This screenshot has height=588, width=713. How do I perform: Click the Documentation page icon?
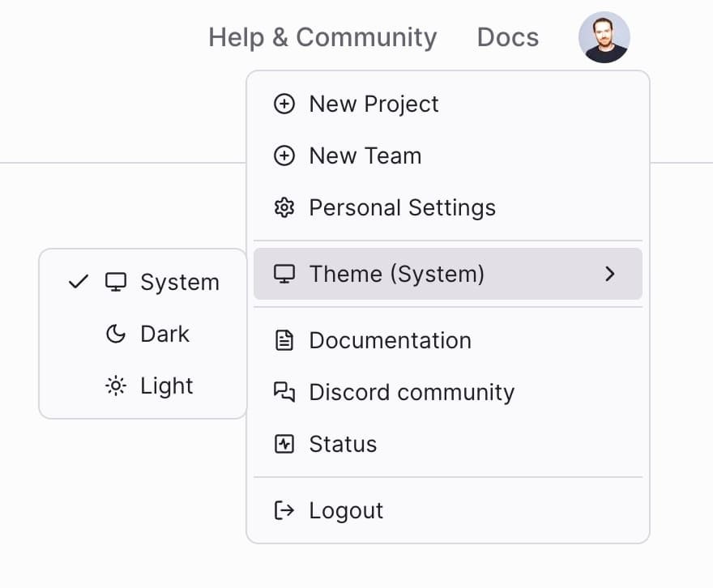(284, 340)
